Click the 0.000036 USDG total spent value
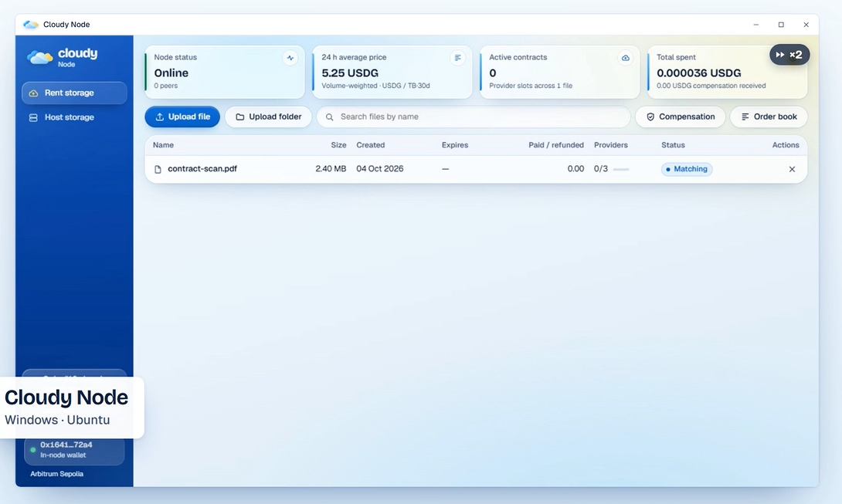This screenshot has width=842, height=504. tap(698, 73)
